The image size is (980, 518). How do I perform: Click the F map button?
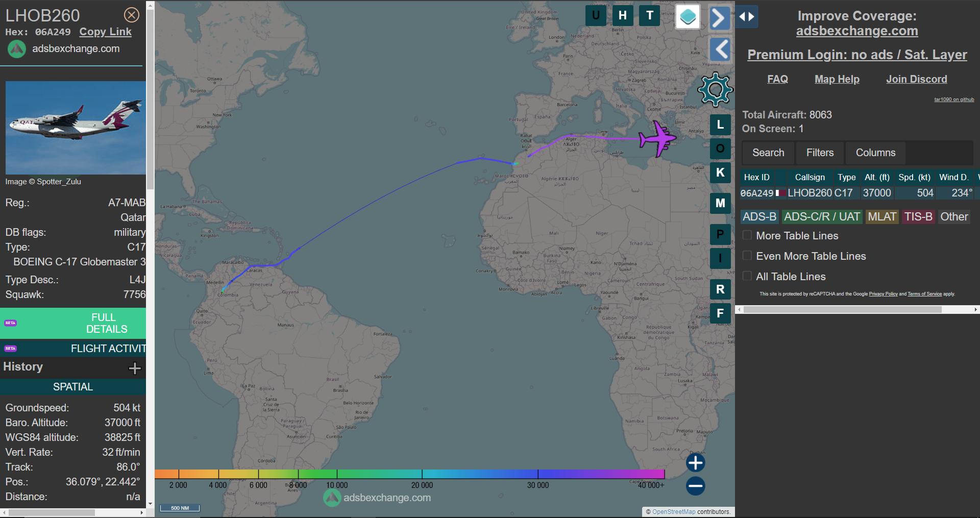720,313
